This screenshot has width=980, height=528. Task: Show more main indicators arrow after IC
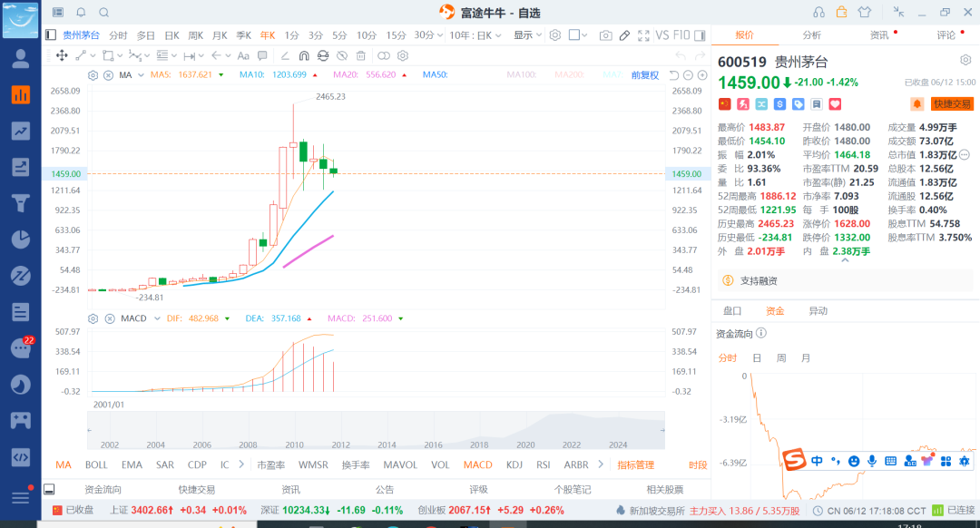[241, 464]
